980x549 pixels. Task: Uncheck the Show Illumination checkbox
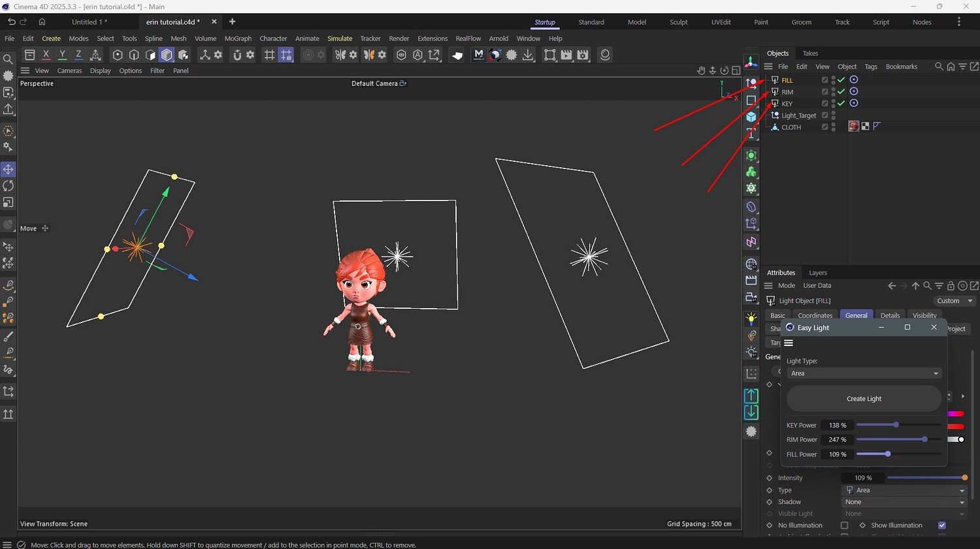point(941,525)
